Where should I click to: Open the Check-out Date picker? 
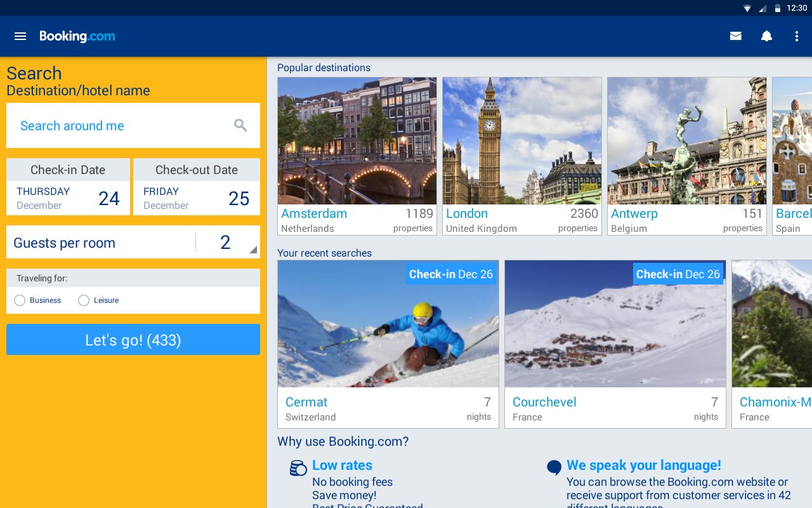click(x=197, y=187)
